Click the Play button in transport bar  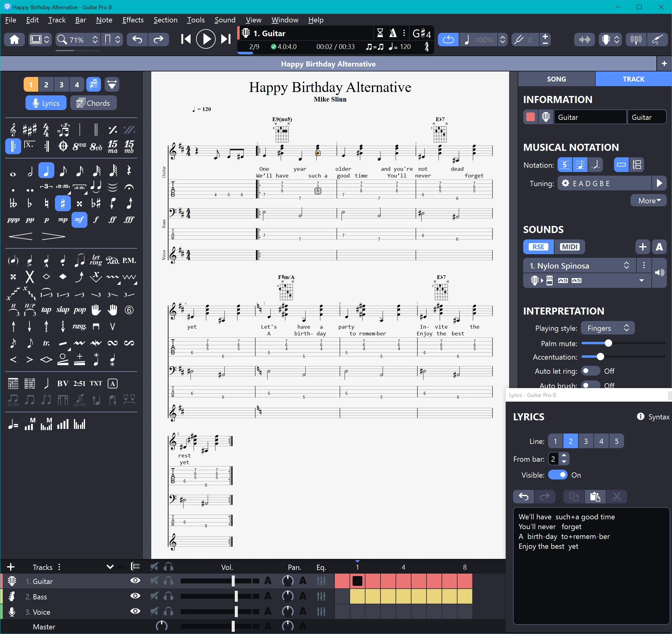205,39
